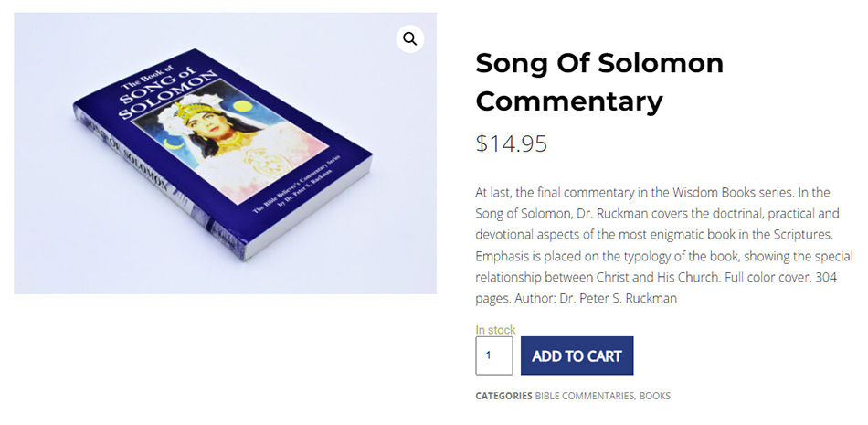Click the Song Of Solomon Commentary title

[598, 81]
